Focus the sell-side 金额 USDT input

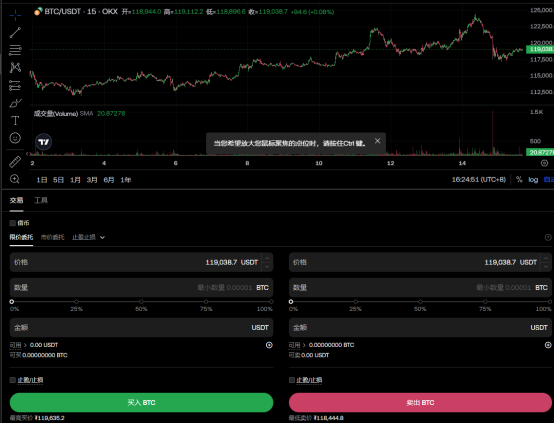[x=420, y=328]
